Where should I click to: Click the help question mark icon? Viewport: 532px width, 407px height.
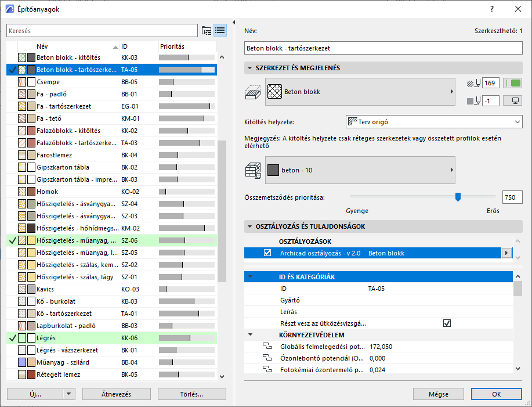click(x=492, y=9)
